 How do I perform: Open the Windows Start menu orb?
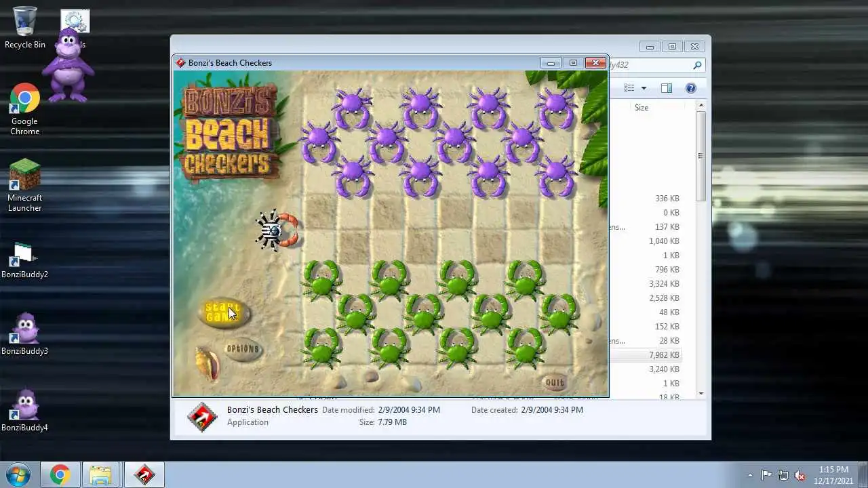(18, 475)
